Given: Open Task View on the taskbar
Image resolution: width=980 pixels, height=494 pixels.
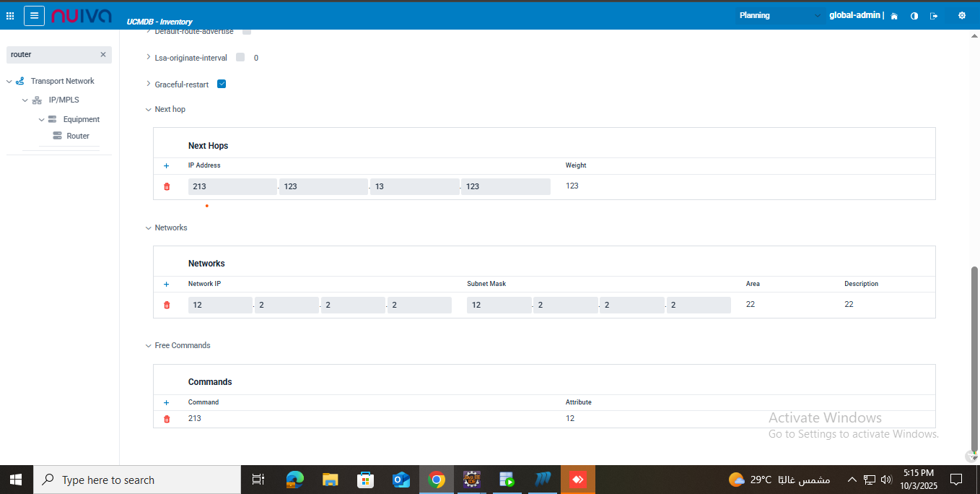Looking at the screenshot, I should [258, 480].
